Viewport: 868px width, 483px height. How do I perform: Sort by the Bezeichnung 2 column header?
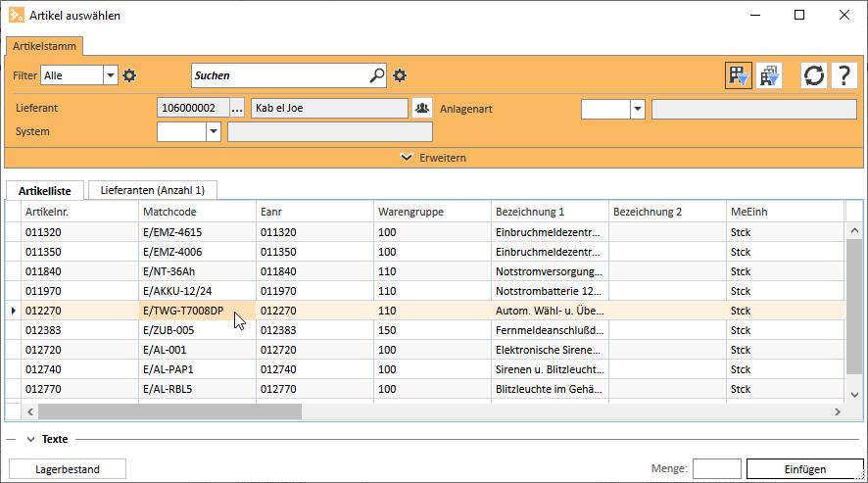667,212
